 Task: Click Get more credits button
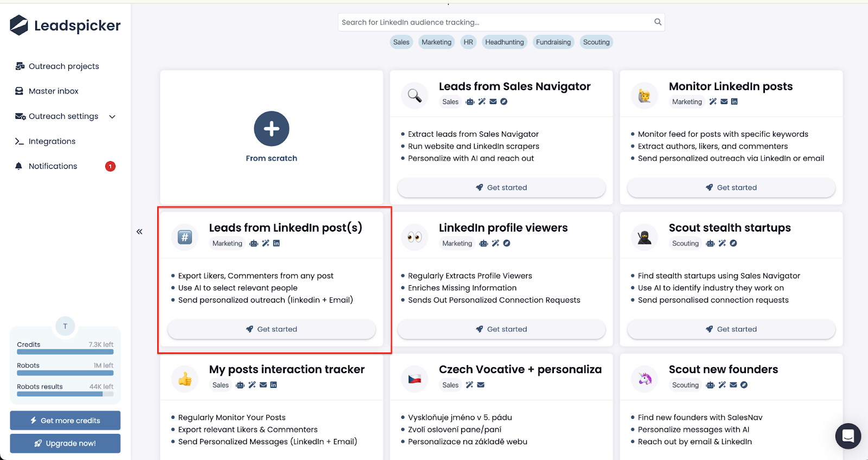[65, 420]
